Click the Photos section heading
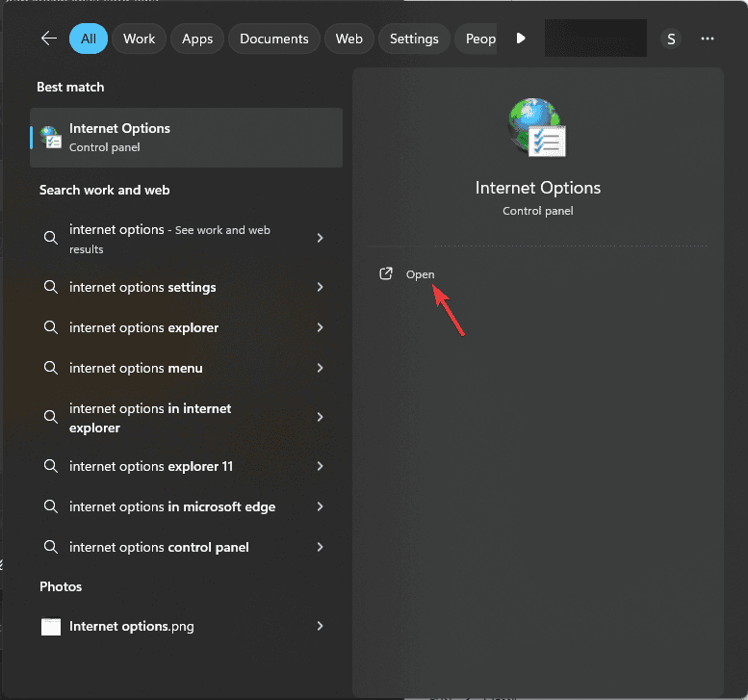 point(61,586)
